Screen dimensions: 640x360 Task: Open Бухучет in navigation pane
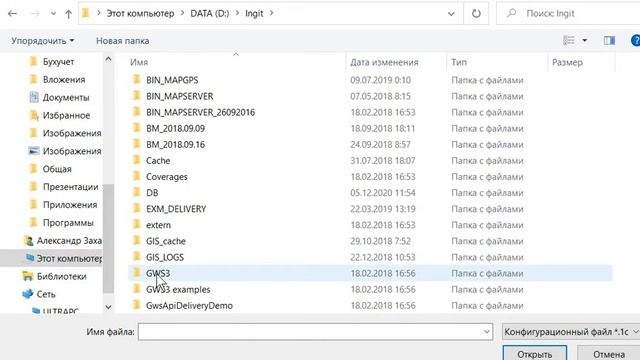click(x=58, y=62)
